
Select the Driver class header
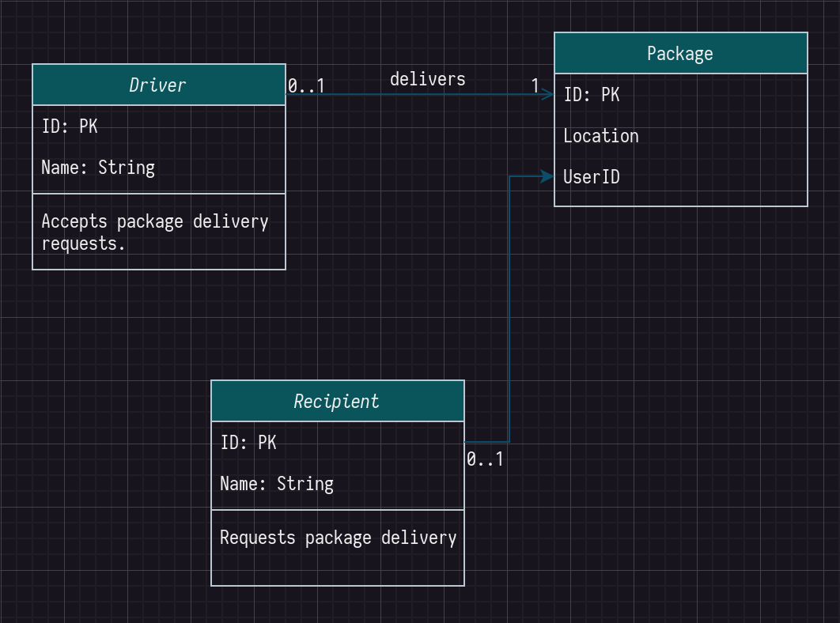(158, 85)
